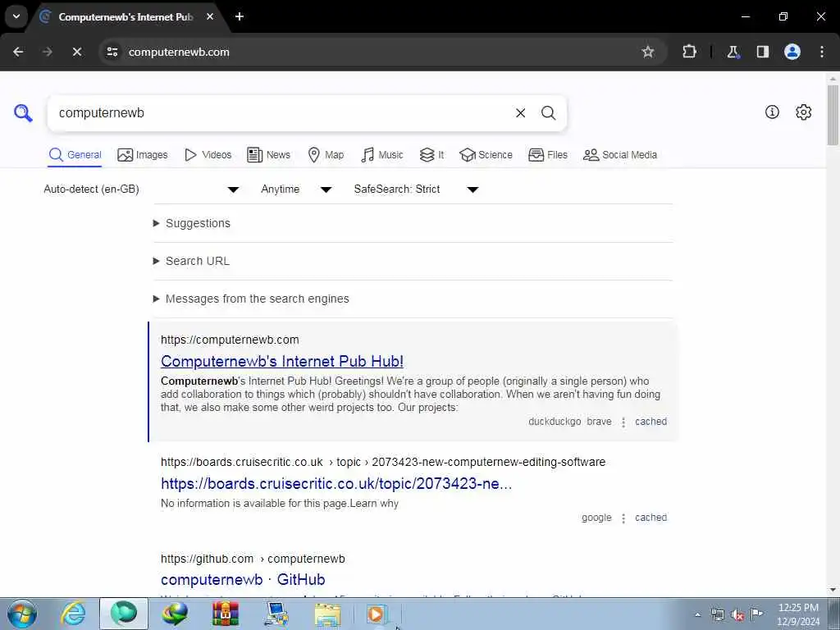Switch to the Videos tab

click(208, 155)
